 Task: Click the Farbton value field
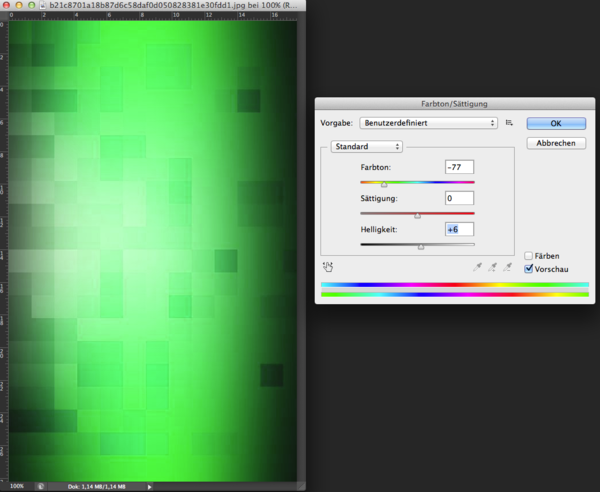460,167
